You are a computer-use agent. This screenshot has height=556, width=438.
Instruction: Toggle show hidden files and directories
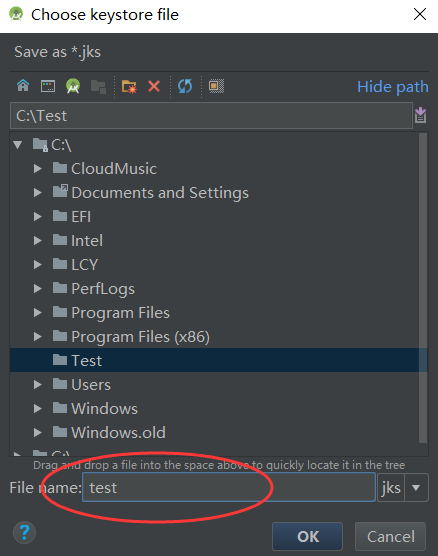pos(216,86)
